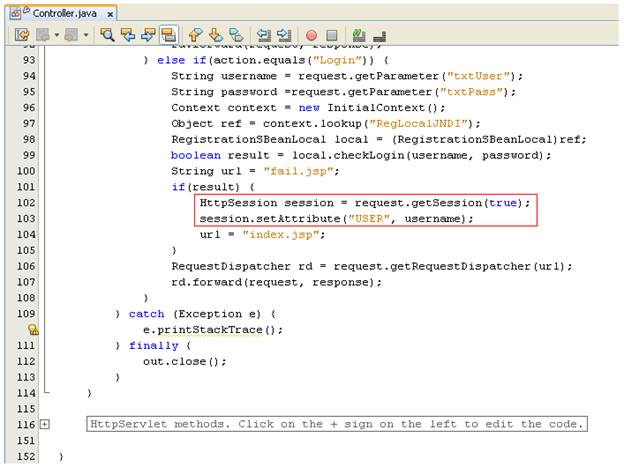Click the folded 'HttpServlet methods' code box
Viewport: 624px width, 467px height.
pos(337,424)
